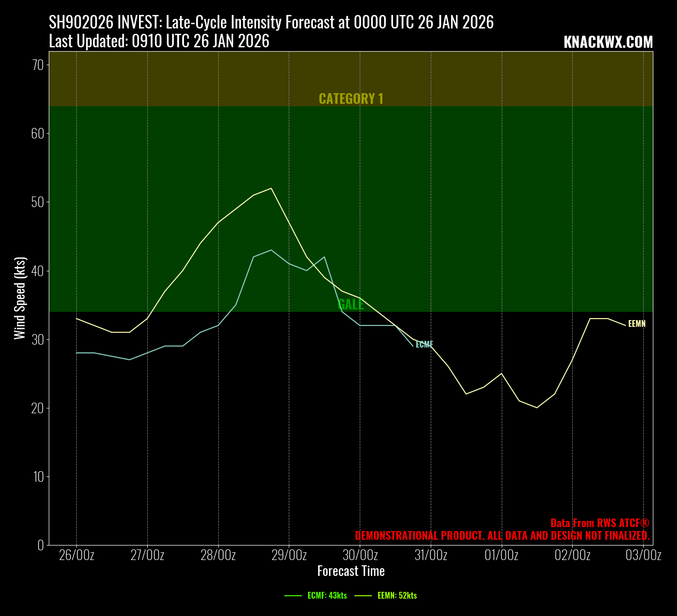Viewport: 677px width, 616px height.
Task: Click the Data From RWS ATCF credit
Action: [x=600, y=523]
